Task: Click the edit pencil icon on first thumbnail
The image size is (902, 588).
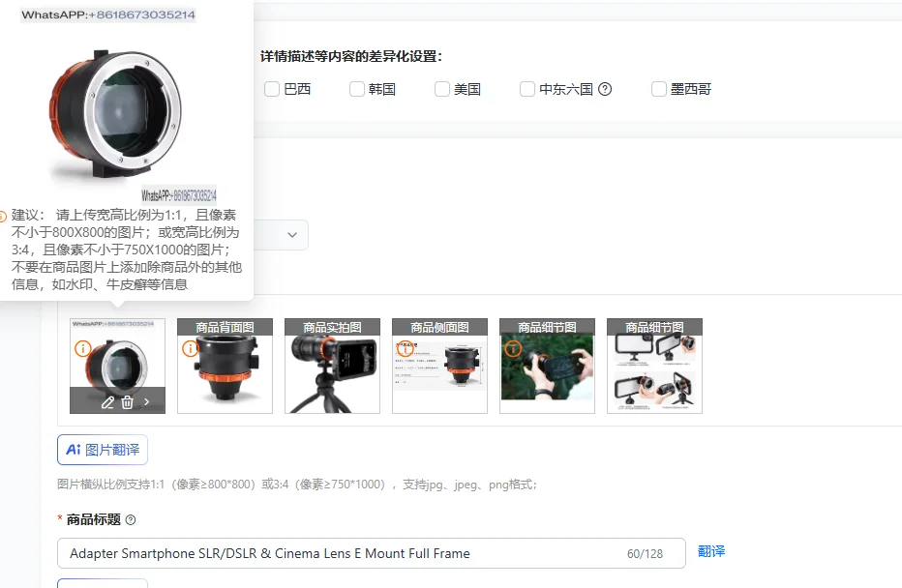Action: point(107,402)
